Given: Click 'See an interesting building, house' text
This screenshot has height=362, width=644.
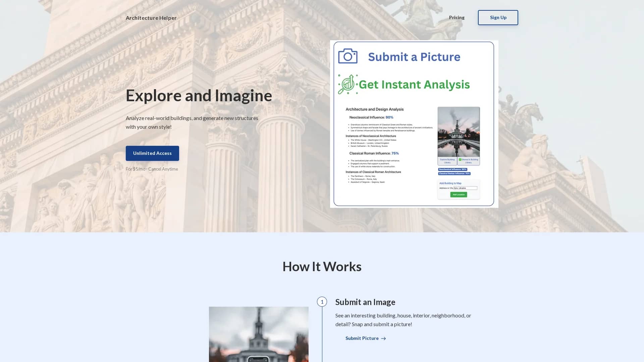Looking at the screenshot, I should (403, 320).
